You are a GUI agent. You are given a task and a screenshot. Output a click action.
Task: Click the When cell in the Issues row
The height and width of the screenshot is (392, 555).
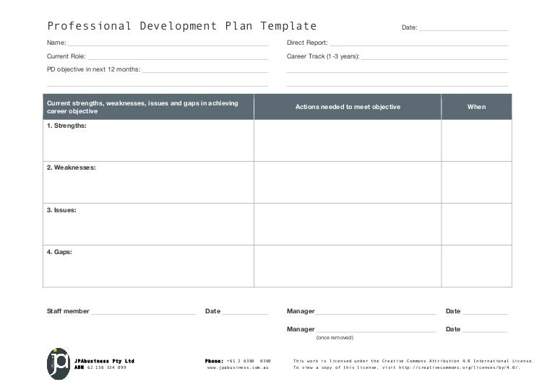476,224
